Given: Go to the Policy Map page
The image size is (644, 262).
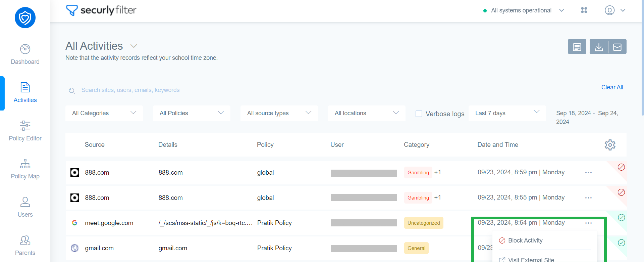Looking at the screenshot, I should pos(25,169).
